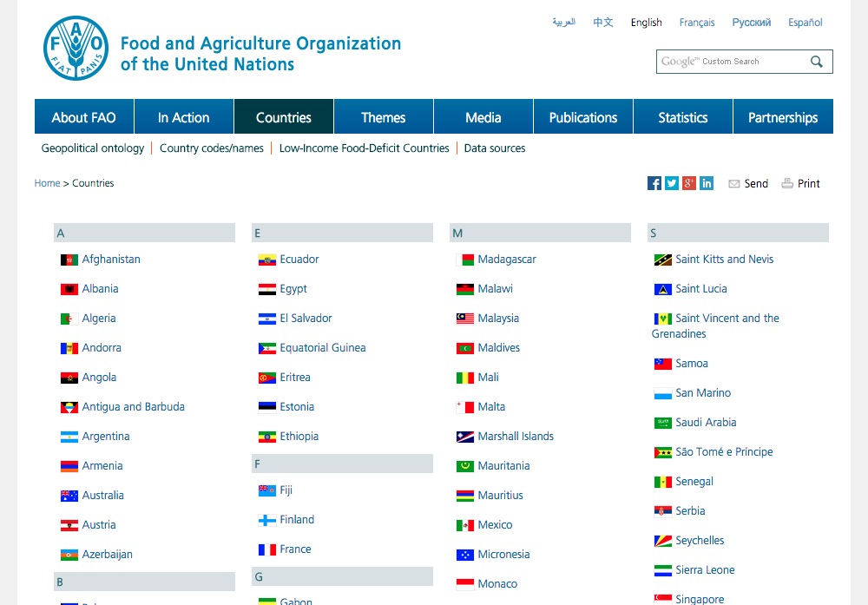Share on LinkedIn icon
The height and width of the screenshot is (605, 868).
click(707, 183)
